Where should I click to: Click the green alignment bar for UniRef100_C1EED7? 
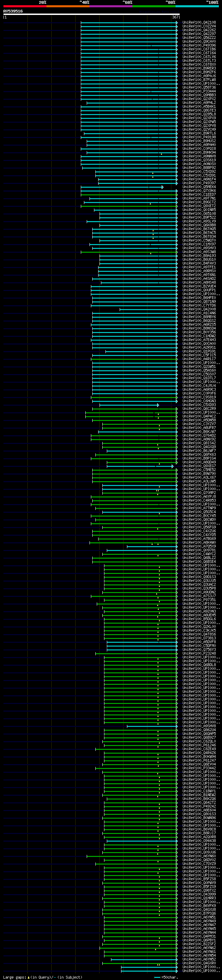pyautogui.click(x=129, y=195)
